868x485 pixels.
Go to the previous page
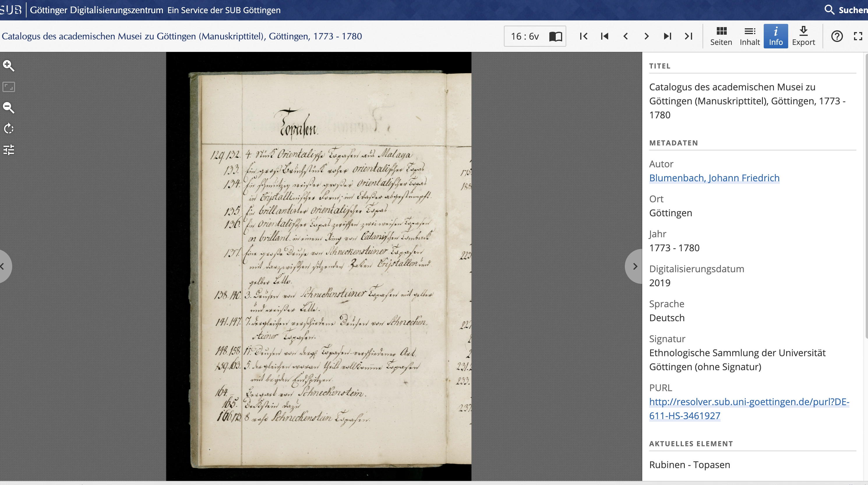625,36
